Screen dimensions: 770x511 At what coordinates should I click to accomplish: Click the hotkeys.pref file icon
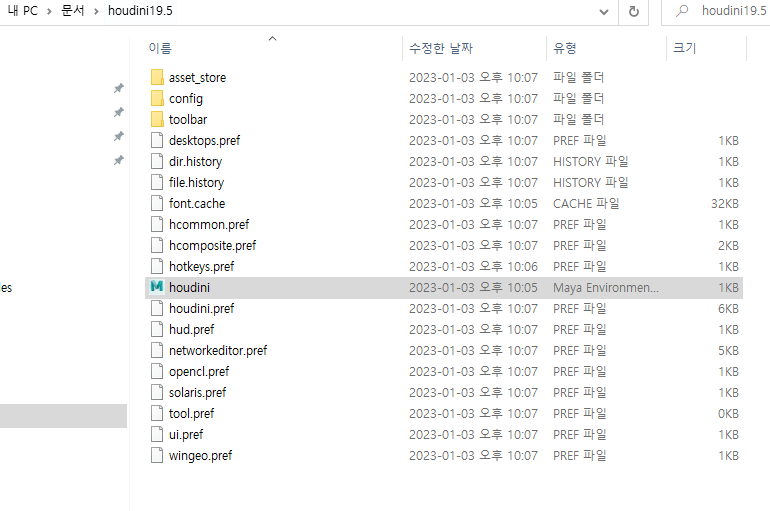(157, 267)
